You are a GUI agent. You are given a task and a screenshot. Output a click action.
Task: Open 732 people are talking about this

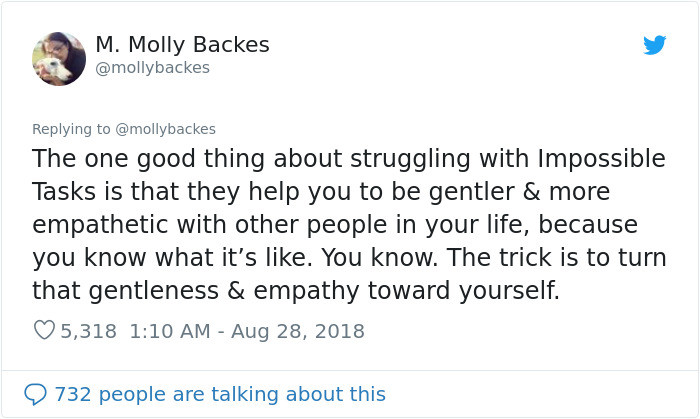pos(220,394)
